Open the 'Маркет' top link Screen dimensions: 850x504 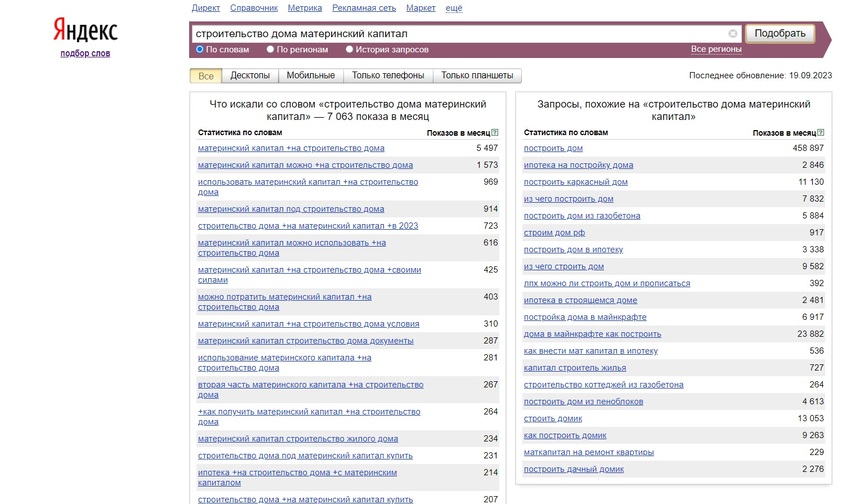421,8
